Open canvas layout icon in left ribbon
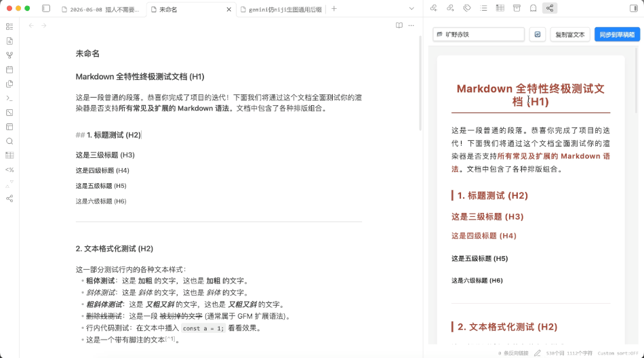Viewport: 644px width, 358px height. [x=9, y=127]
